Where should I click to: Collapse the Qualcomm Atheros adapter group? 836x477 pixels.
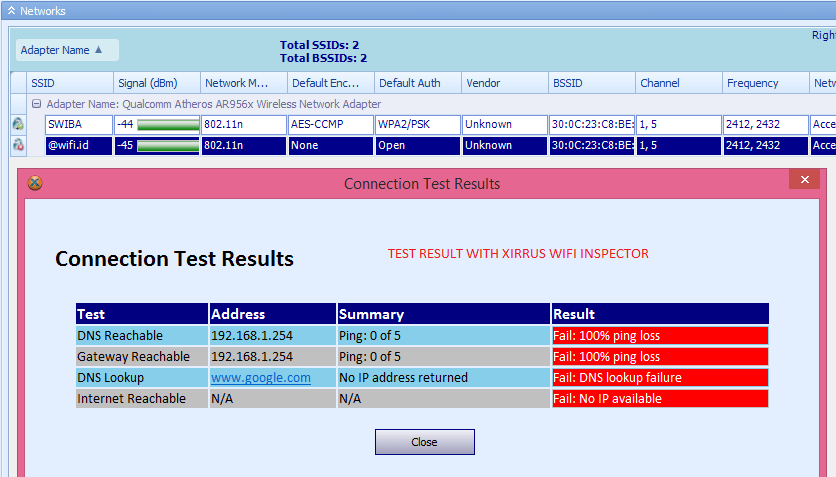36,104
